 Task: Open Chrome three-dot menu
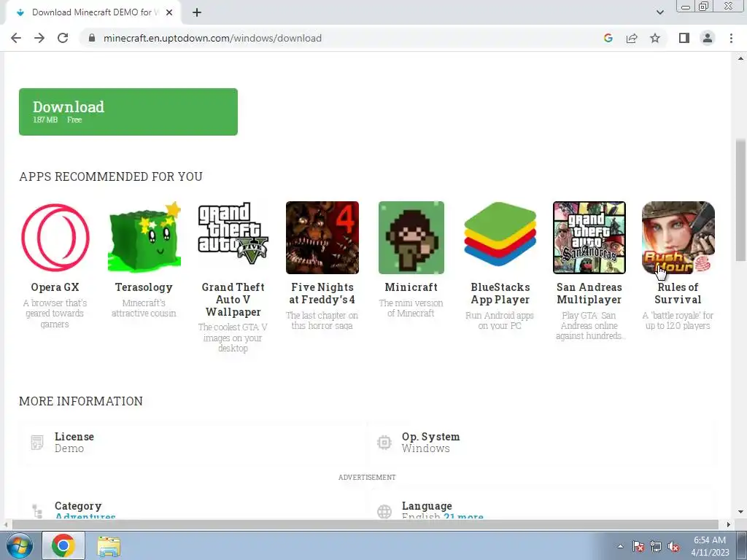pos(731,38)
